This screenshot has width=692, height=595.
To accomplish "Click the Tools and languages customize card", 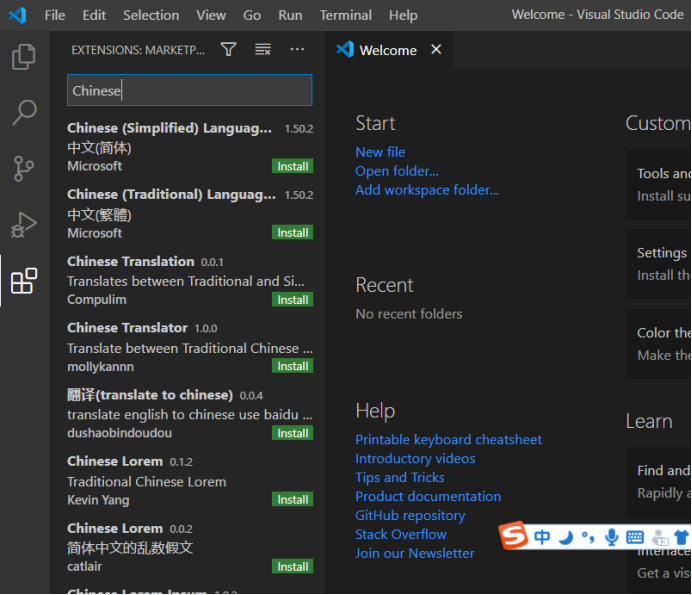I will tap(659, 185).
